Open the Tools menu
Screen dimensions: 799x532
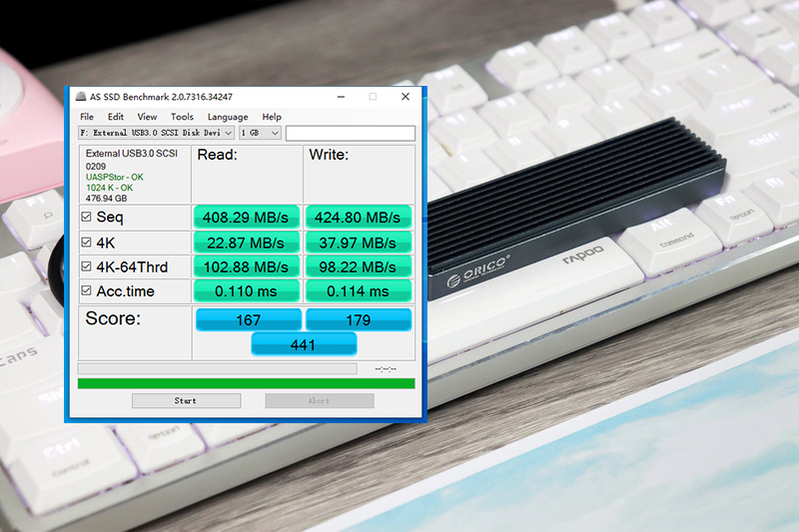click(182, 117)
